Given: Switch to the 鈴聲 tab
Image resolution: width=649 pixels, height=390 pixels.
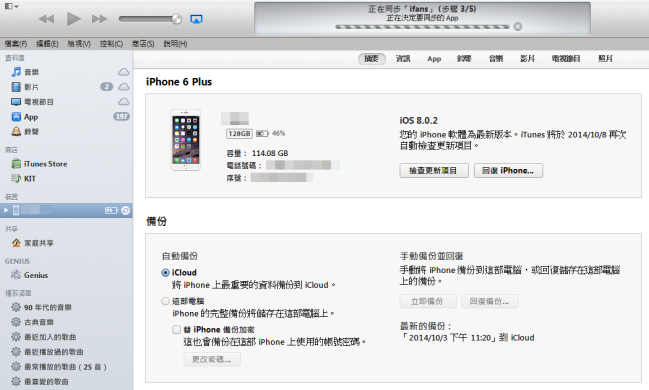Looking at the screenshot, I should pyautogui.click(x=464, y=59).
